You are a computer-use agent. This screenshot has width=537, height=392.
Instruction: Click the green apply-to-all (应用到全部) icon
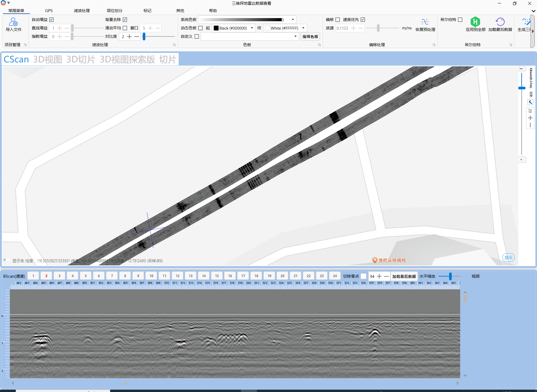(x=475, y=22)
